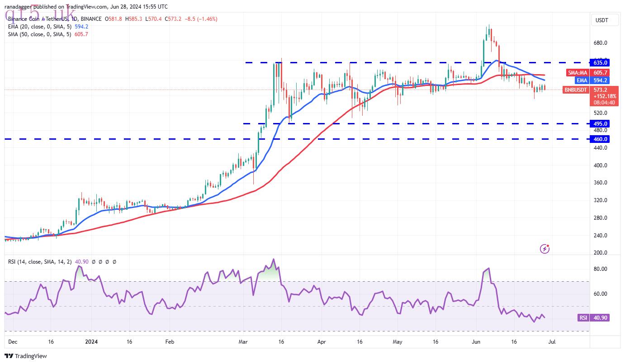Click the 460.0 support price label
This screenshot has width=625, height=364.
(601, 139)
